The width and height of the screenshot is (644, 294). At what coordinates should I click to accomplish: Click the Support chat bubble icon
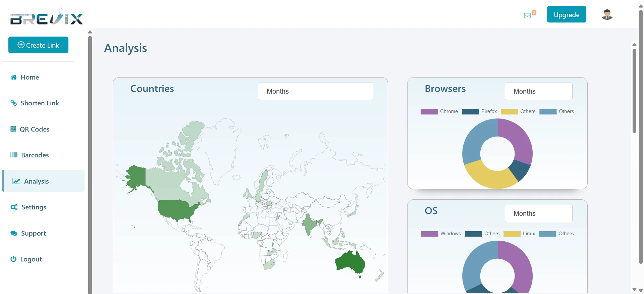tap(14, 233)
